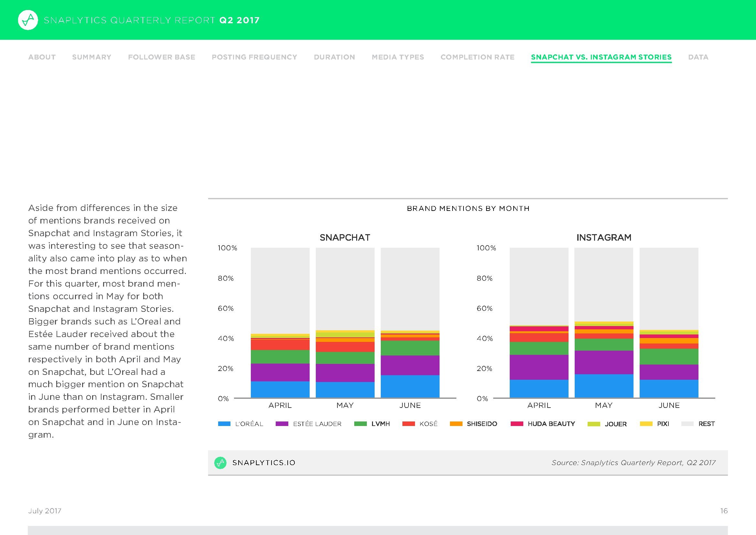The image size is (756, 535).
Task: Click the page number 16
Action: coord(724,511)
